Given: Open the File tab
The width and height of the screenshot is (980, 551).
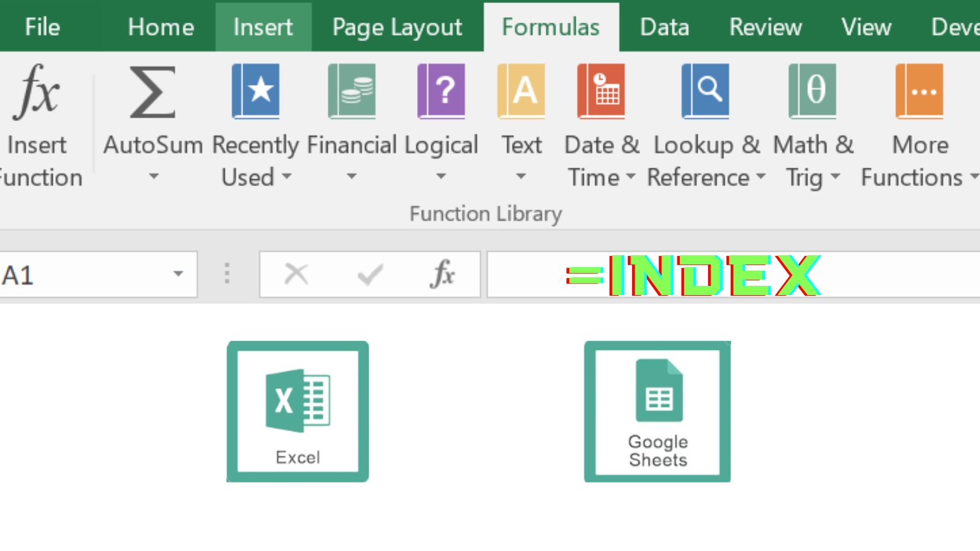Looking at the screenshot, I should [x=42, y=27].
